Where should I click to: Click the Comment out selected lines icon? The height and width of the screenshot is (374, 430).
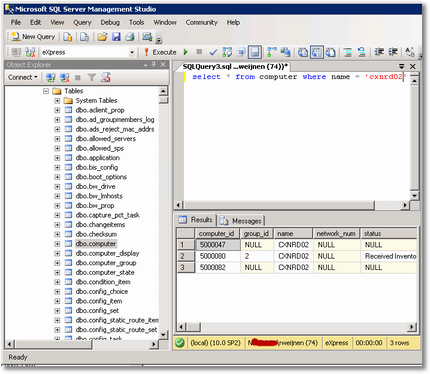coord(348,52)
